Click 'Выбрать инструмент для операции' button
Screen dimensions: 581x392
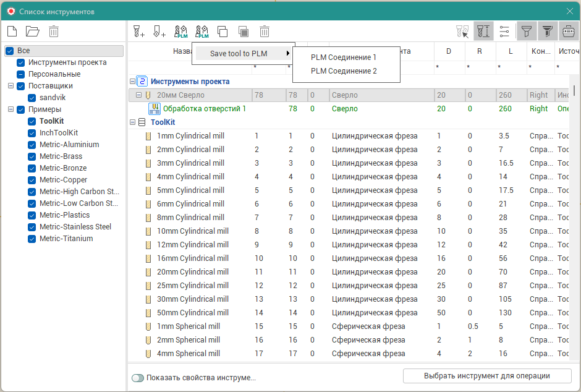486,376
